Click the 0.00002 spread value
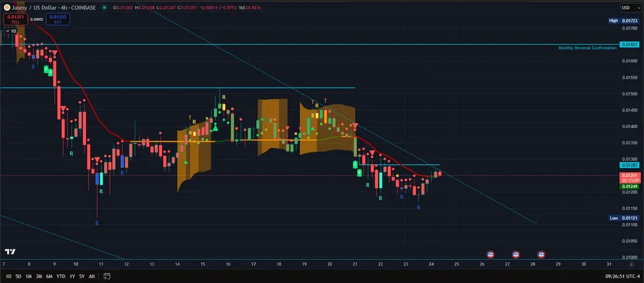The width and height of the screenshot is (644, 283). coord(37,19)
